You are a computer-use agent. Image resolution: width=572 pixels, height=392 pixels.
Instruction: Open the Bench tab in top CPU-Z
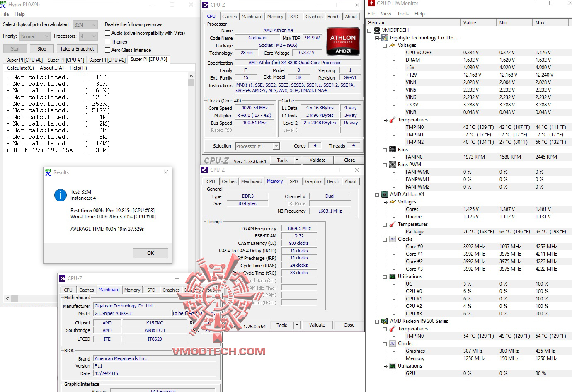coord(334,17)
